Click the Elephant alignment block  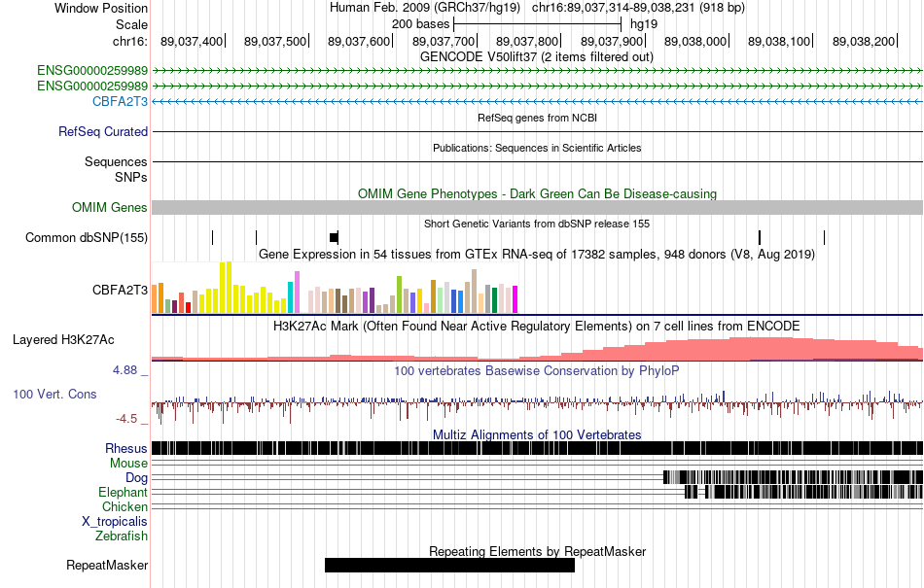pyautogui.click(x=803, y=492)
